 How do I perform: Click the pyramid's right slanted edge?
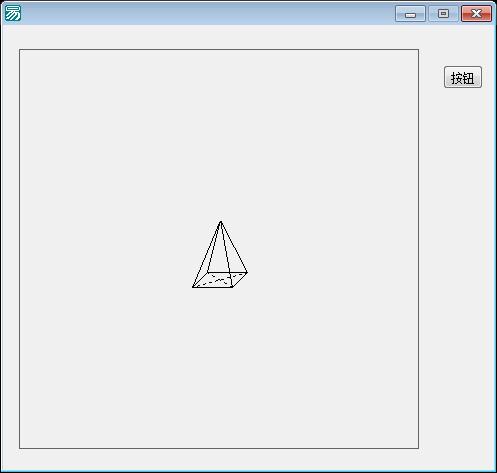tap(234, 247)
